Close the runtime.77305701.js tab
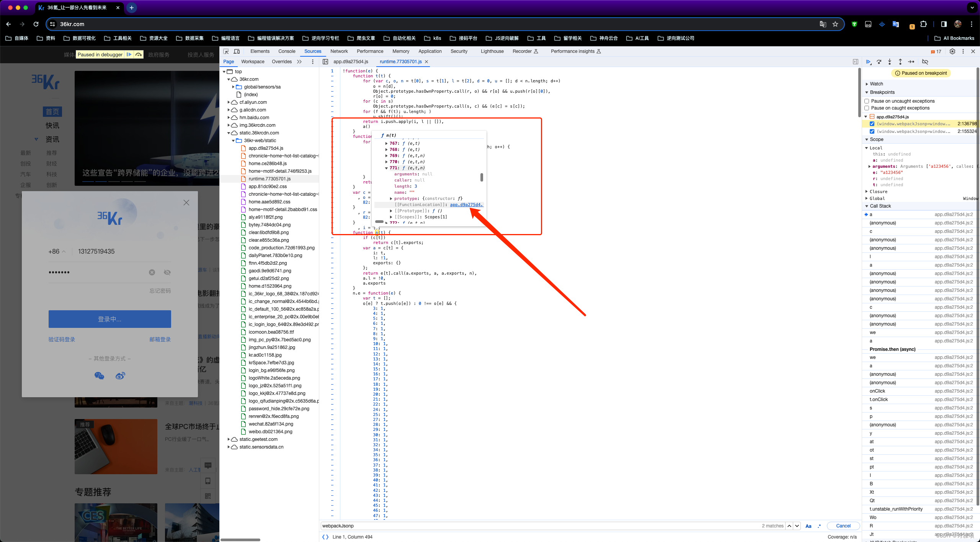 426,62
